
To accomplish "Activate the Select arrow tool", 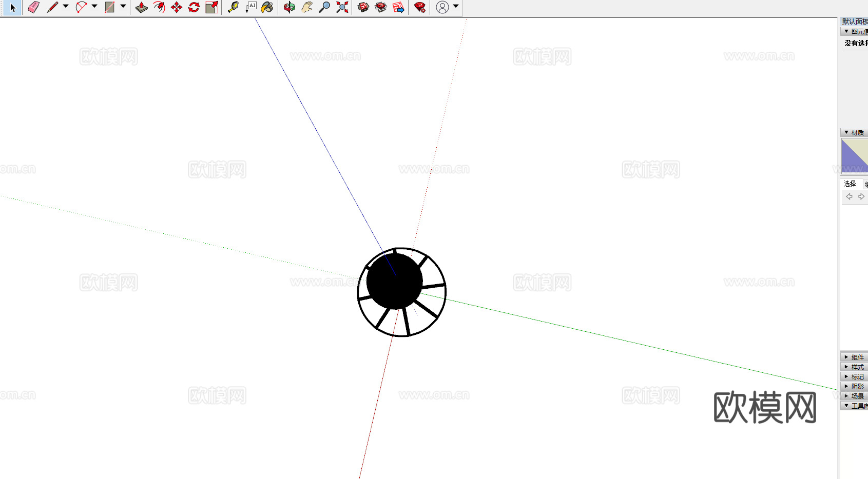I will coord(12,7).
